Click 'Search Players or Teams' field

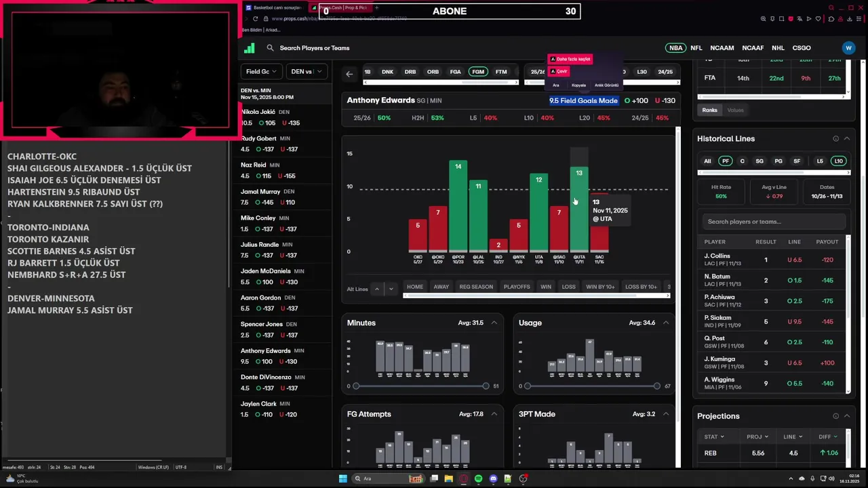(x=314, y=48)
